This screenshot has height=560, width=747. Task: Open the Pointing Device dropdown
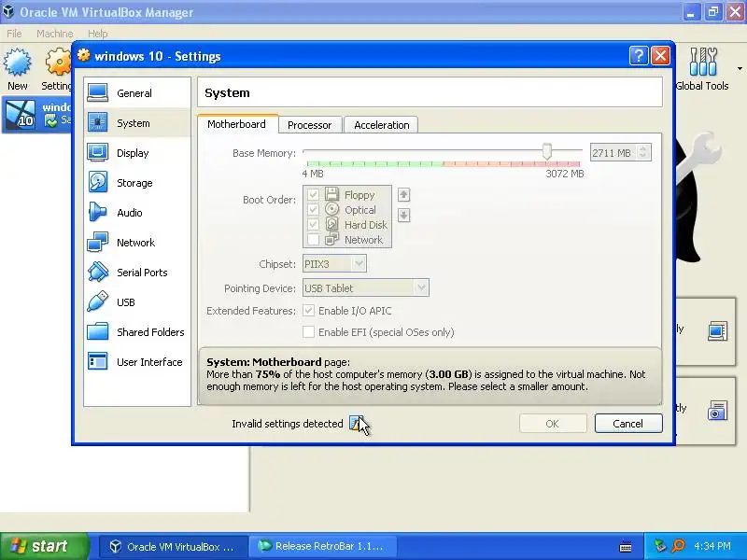point(366,287)
